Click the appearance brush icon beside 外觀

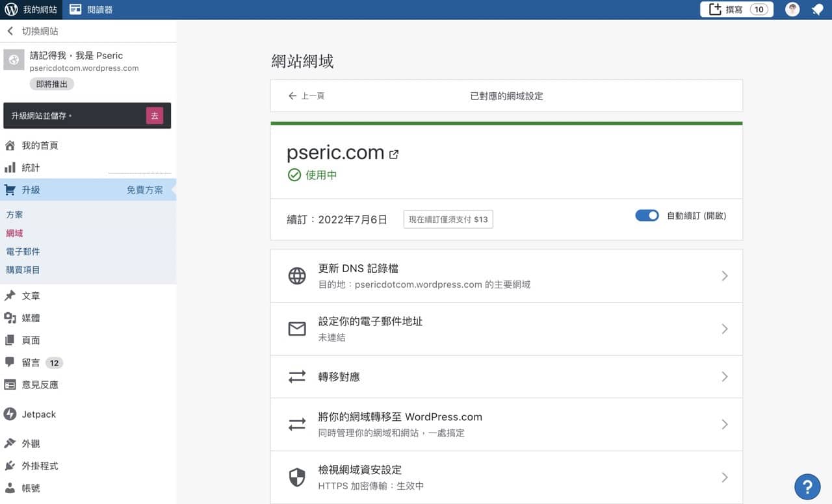coord(10,444)
